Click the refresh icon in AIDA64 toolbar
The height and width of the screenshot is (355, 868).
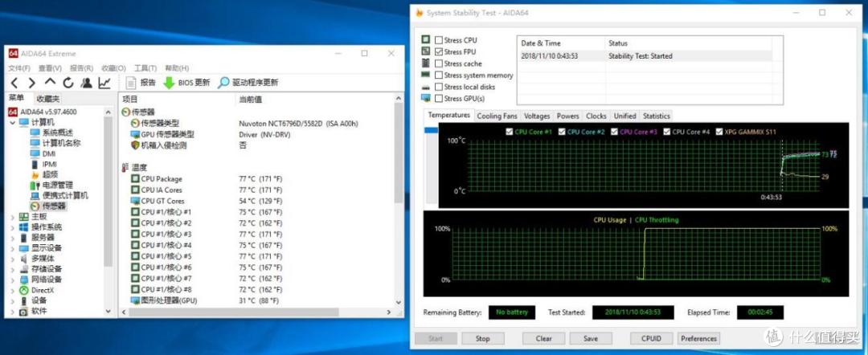click(68, 83)
